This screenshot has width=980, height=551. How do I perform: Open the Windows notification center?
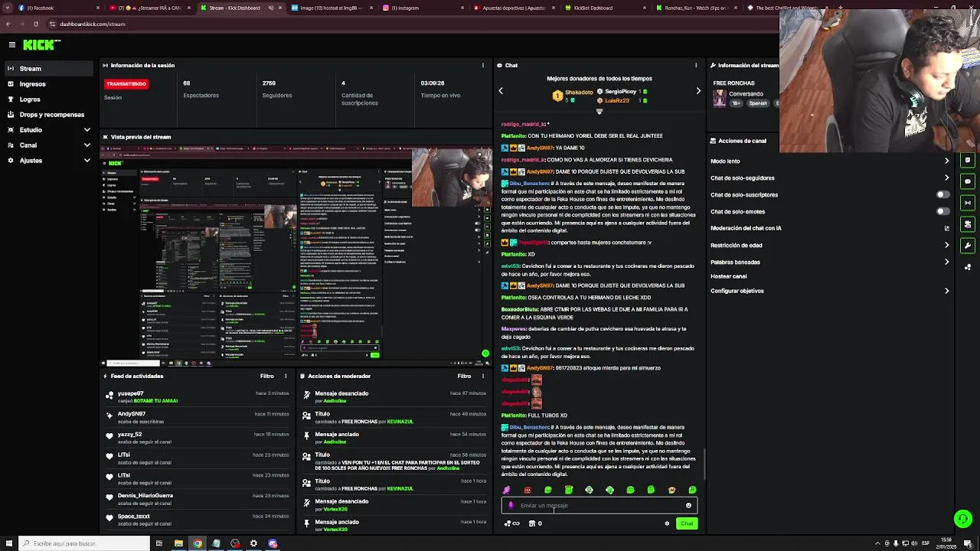(969, 544)
